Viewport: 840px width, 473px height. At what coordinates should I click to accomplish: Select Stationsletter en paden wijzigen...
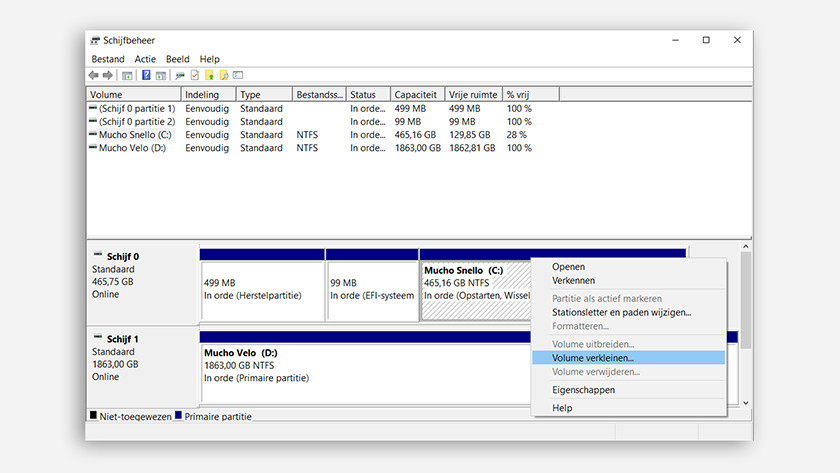click(x=628, y=312)
